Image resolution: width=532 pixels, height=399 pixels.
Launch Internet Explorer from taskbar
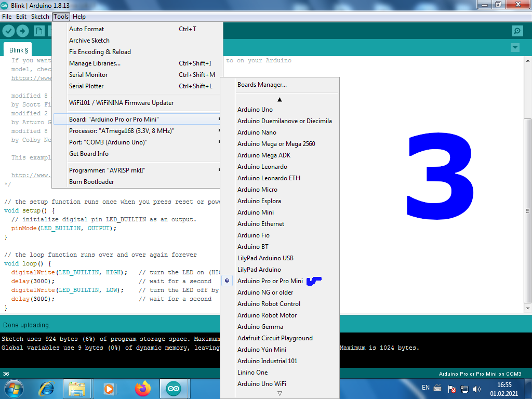click(x=46, y=389)
